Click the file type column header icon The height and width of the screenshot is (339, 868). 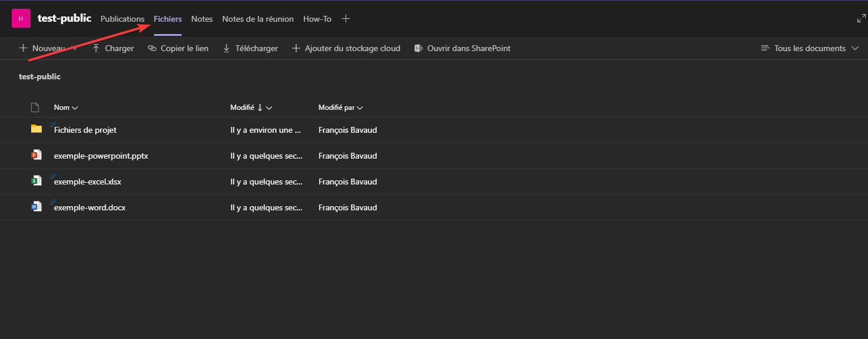tap(35, 108)
